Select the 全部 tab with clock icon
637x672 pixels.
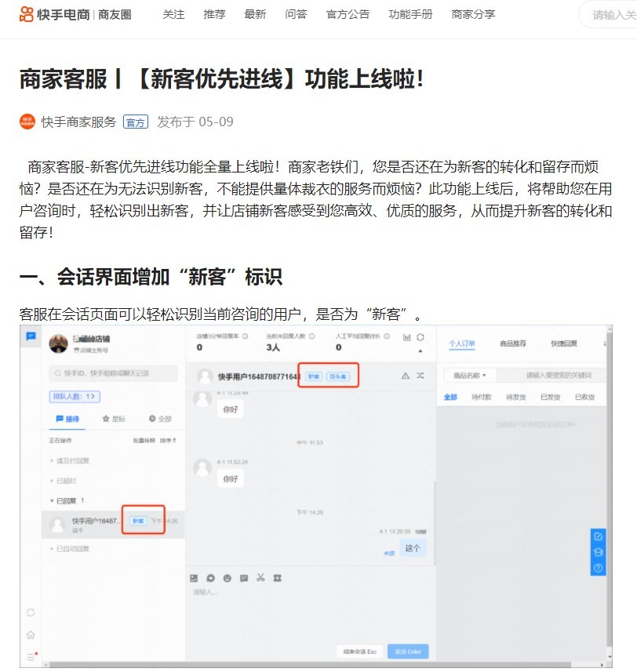click(x=160, y=419)
